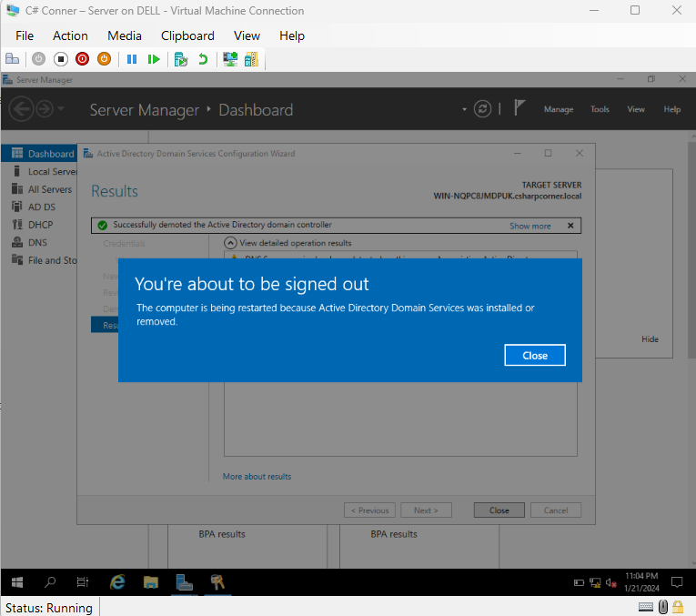This screenshot has width=696, height=616.
Task: Click the clock showing 11:04 PM
Action: coord(641,581)
